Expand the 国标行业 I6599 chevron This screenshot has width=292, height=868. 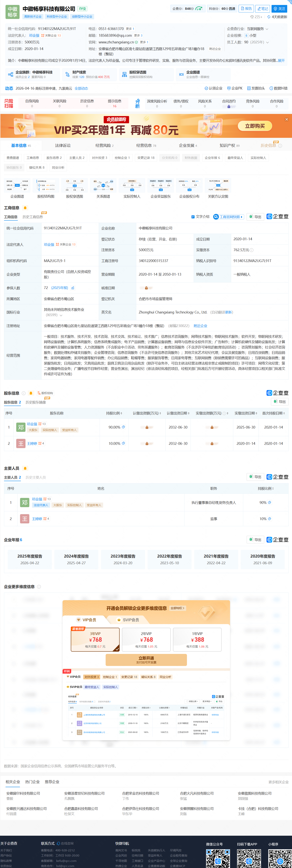tap(61, 315)
